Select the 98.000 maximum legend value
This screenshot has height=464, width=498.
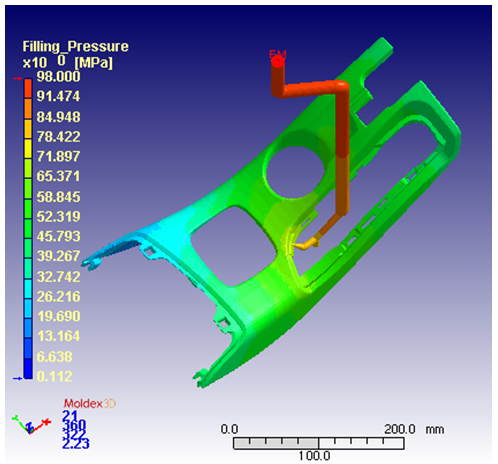tap(58, 76)
